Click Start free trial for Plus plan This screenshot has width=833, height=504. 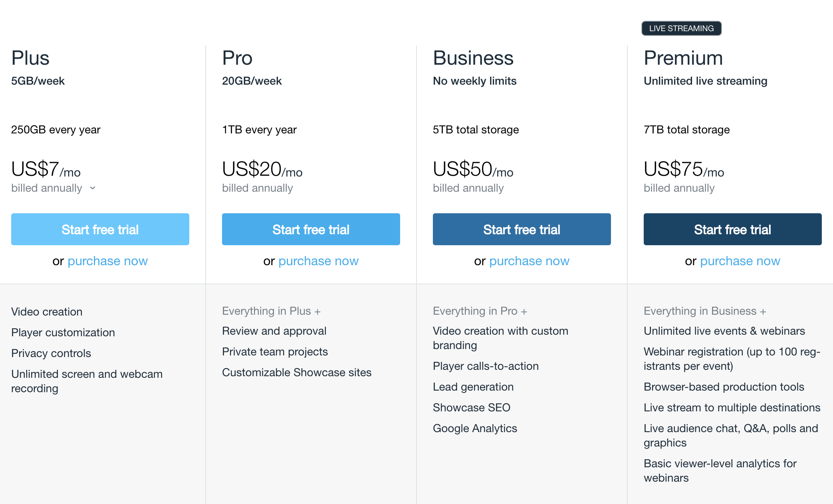coord(100,229)
